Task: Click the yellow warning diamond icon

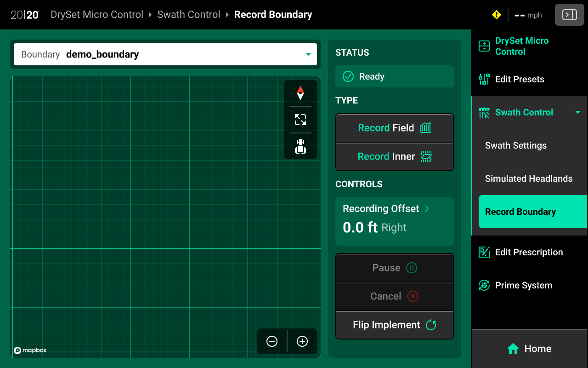Action: (496, 15)
